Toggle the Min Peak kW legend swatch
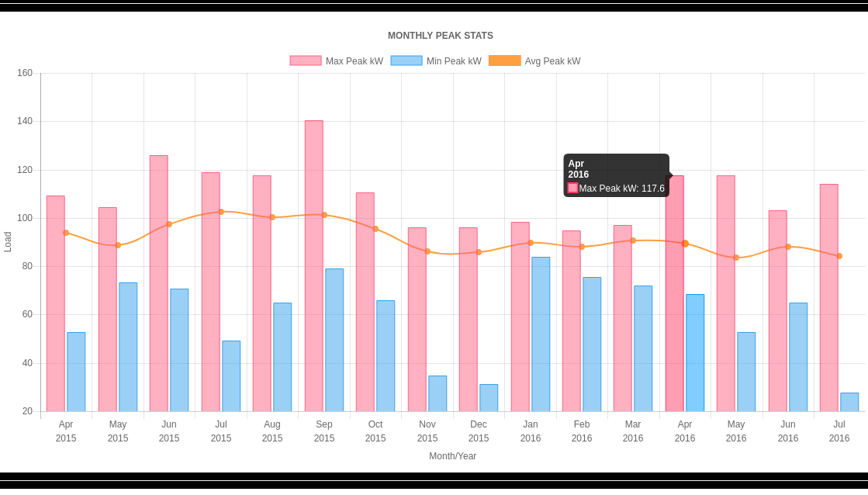Viewport: 868px width, 495px height. point(406,61)
